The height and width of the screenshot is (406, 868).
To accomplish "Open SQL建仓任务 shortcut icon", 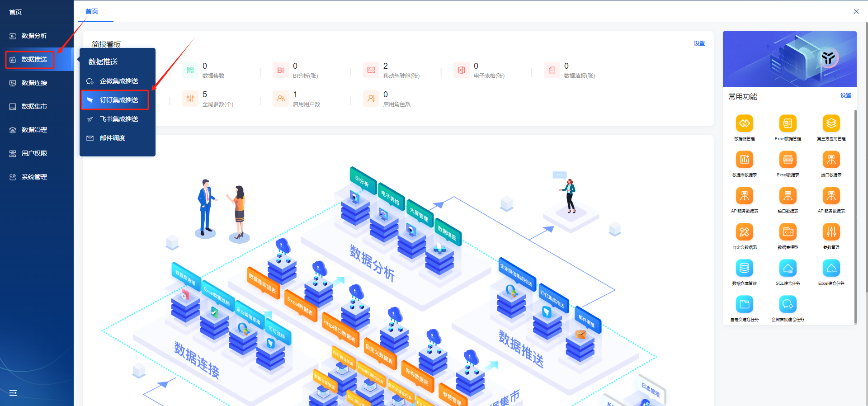I will (788, 268).
